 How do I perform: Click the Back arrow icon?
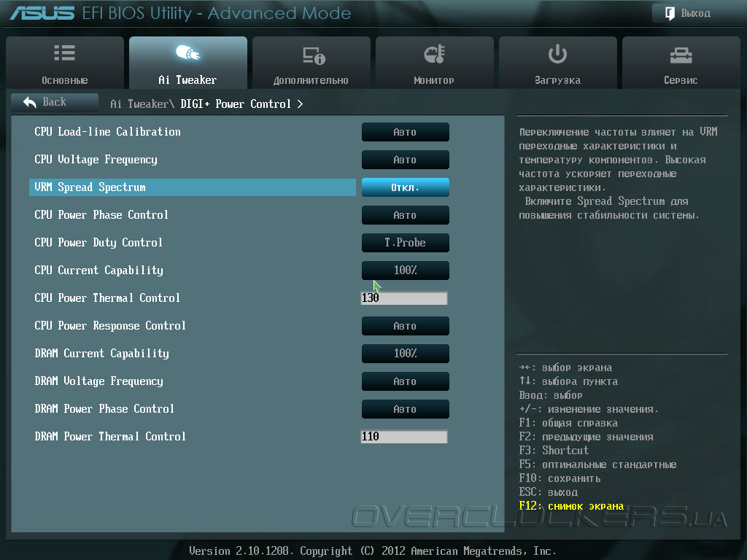[29, 102]
